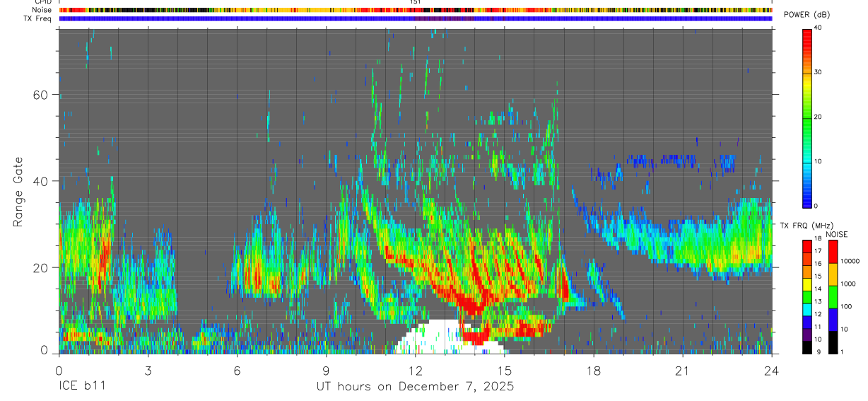This screenshot has width=868, height=401.
Task: Click 'UT hours on December 7, 2025' label
Action: coord(415,387)
